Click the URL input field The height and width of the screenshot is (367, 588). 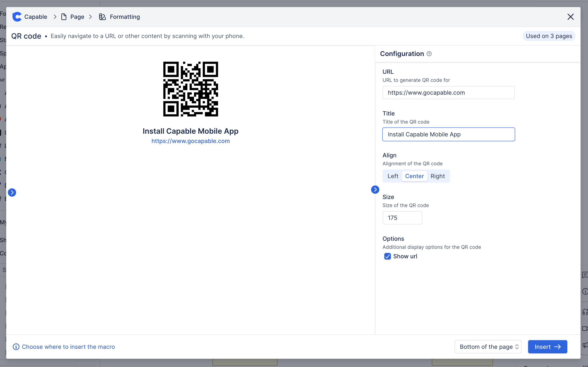click(x=449, y=93)
